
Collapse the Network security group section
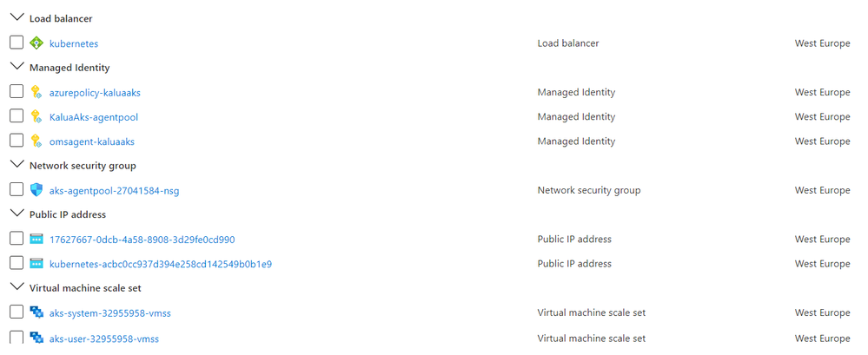coord(17,165)
